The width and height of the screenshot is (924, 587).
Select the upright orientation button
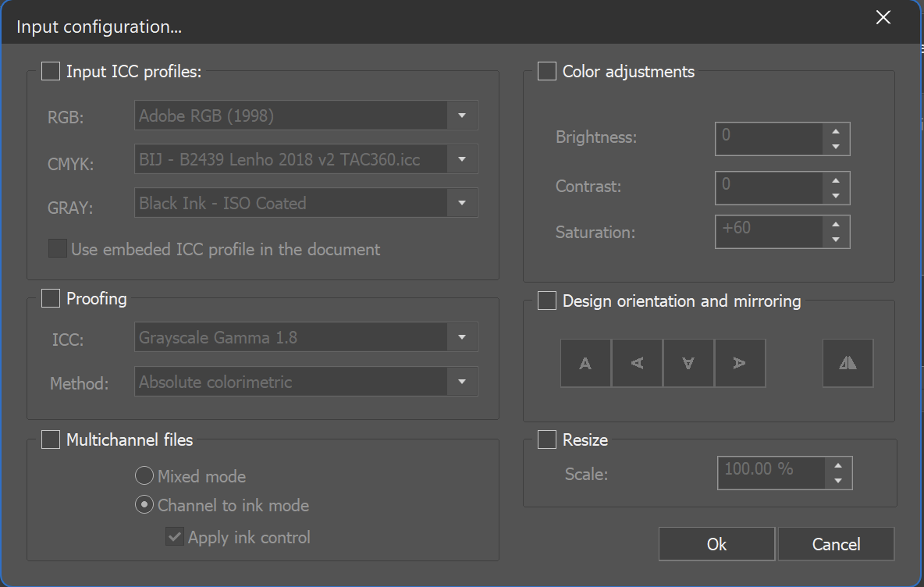[585, 363]
